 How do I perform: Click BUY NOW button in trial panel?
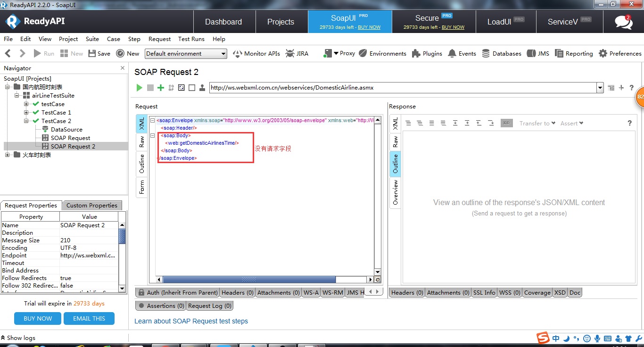38,318
